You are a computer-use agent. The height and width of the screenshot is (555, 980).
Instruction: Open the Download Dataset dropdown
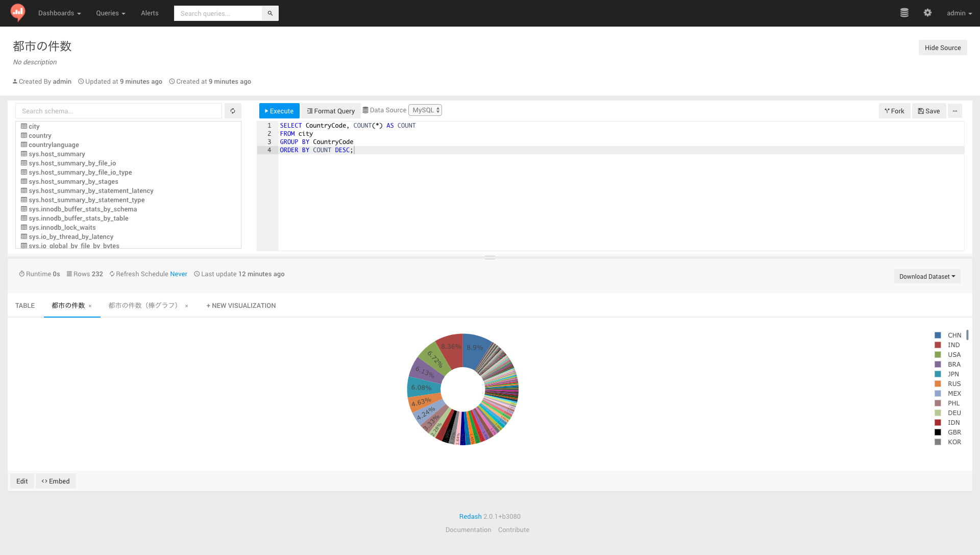927,277
